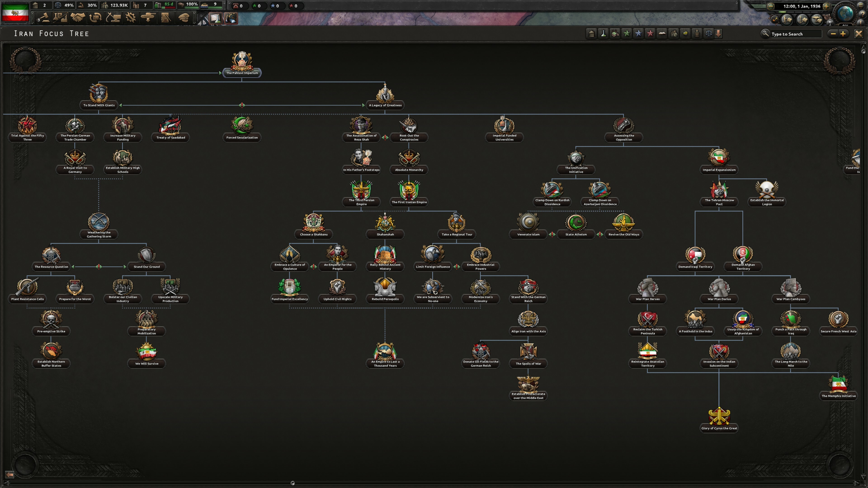Viewport: 868px width, 488px height.
Task: Click the magnifying glass search icon
Action: pyautogui.click(x=766, y=34)
